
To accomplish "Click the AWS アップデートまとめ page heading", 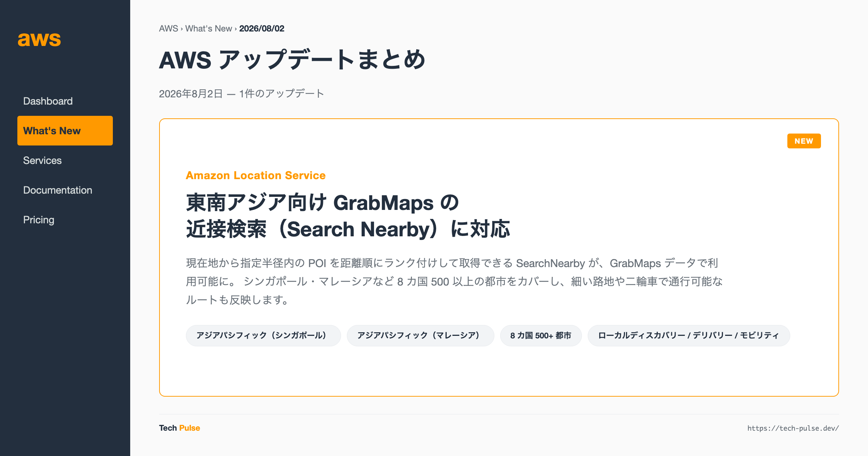I will click(x=292, y=60).
